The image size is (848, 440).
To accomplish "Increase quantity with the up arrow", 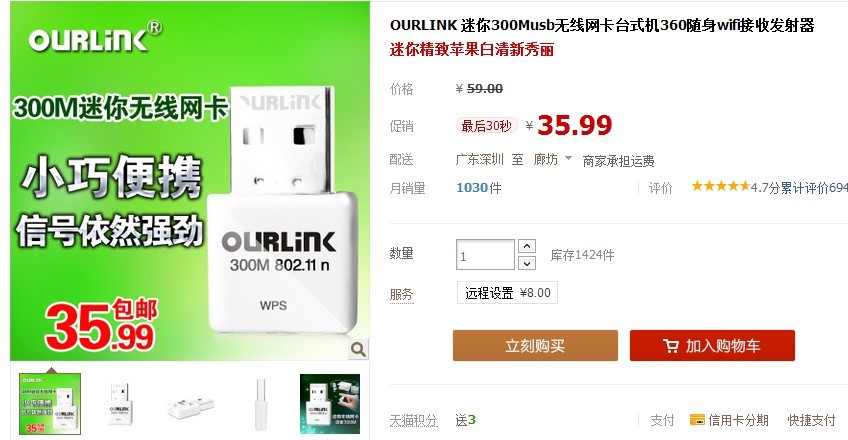I will 527,246.
